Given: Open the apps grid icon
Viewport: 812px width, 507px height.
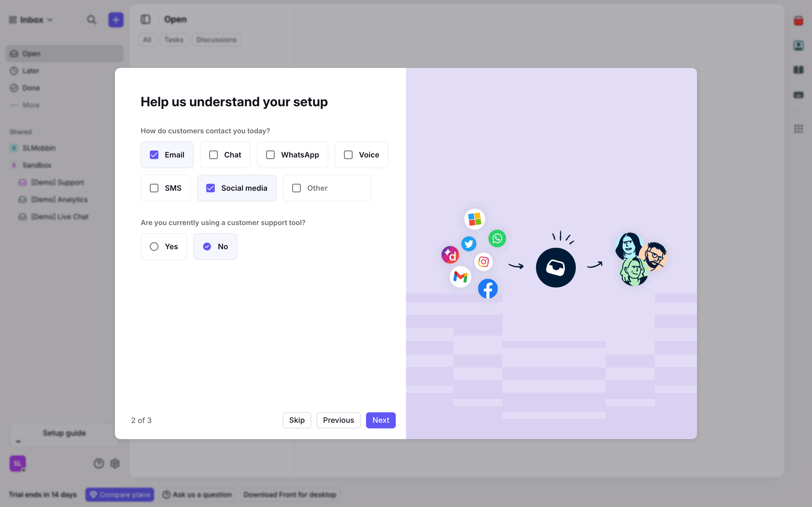Looking at the screenshot, I should [x=798, y=129].
